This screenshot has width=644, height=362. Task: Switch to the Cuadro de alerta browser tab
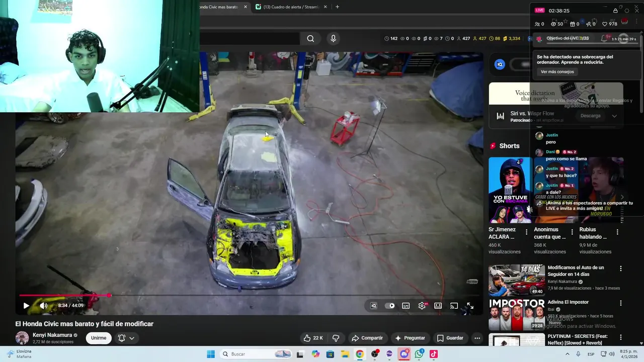(x=291, y=7)
